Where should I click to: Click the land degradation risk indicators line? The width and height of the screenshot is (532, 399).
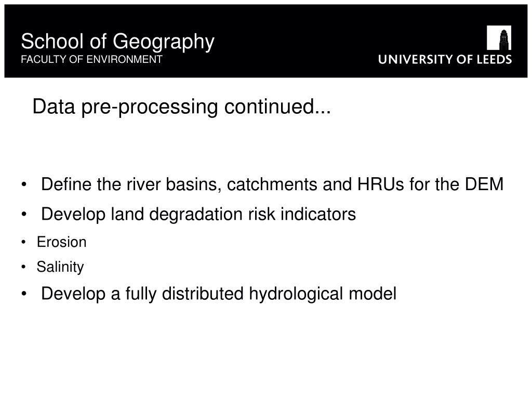[198, 214]
